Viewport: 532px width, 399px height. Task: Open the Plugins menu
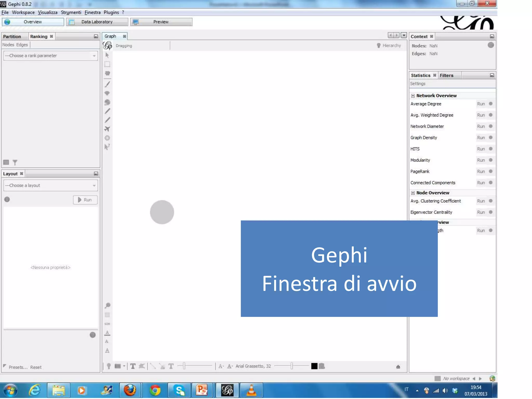coord(111,12)
